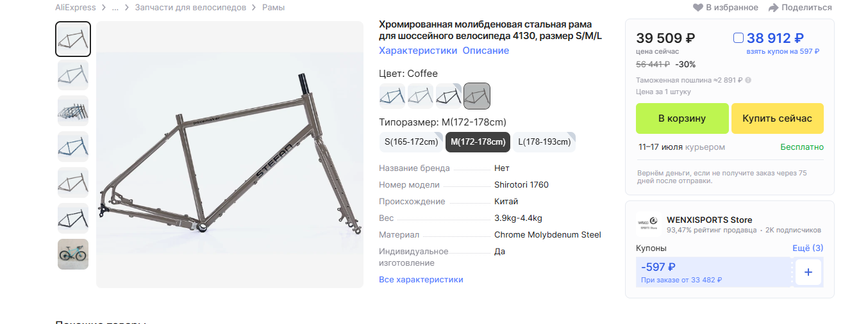Choose the L(178-193cm) size option

[544, 142]
